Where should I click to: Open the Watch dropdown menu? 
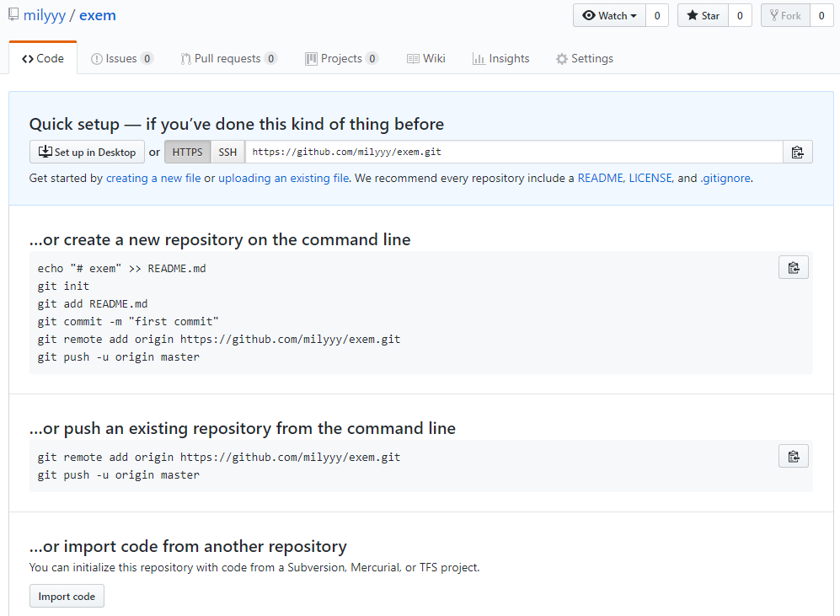point(610,15)
